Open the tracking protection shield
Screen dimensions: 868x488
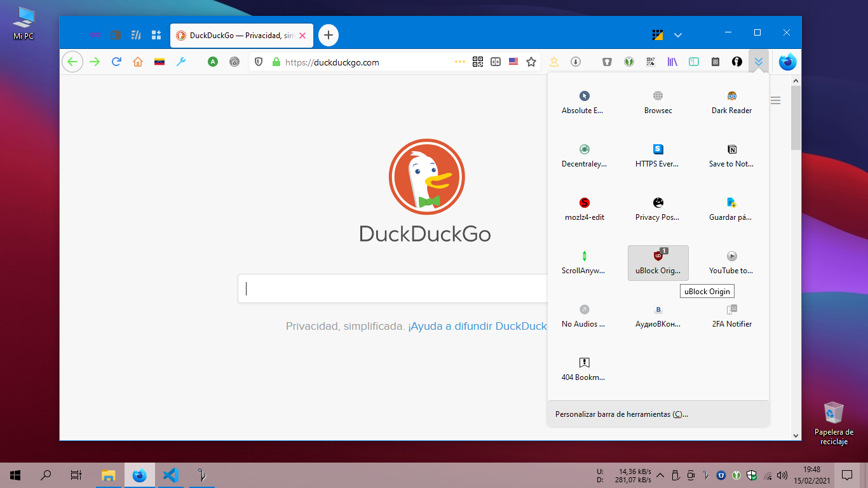click(259, 62)
